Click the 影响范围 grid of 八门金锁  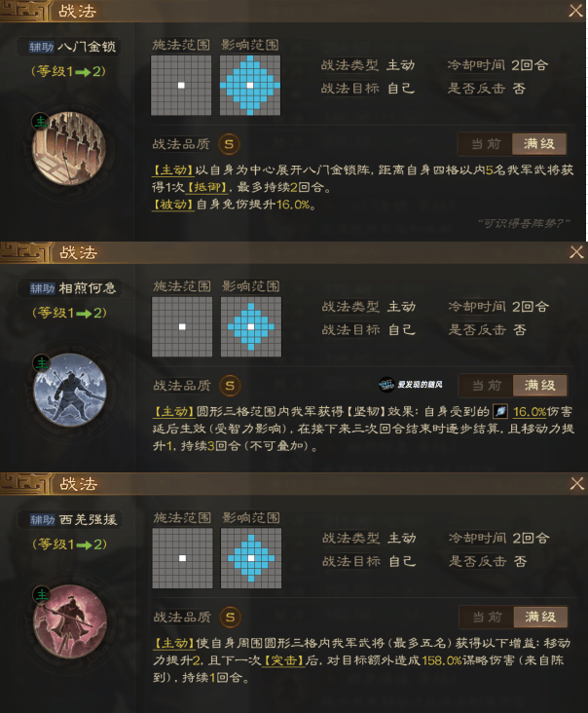[250, 86]
